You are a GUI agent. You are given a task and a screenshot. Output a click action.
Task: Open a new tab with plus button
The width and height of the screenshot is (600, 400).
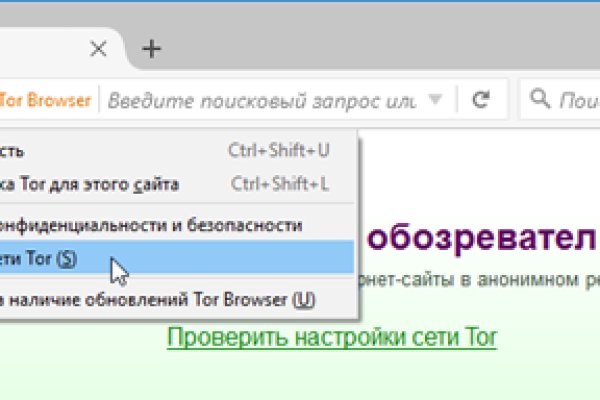coord(150,48)
